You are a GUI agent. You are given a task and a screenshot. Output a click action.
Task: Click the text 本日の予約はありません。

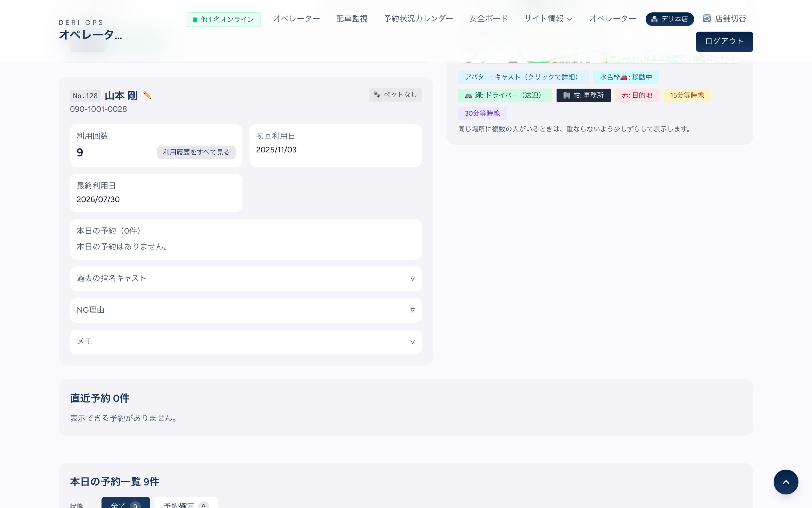pos(122,247)
